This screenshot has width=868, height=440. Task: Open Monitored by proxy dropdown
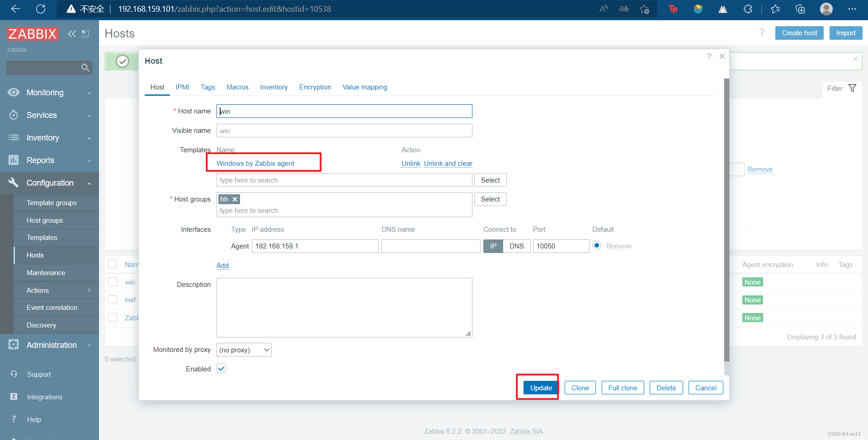244,350
